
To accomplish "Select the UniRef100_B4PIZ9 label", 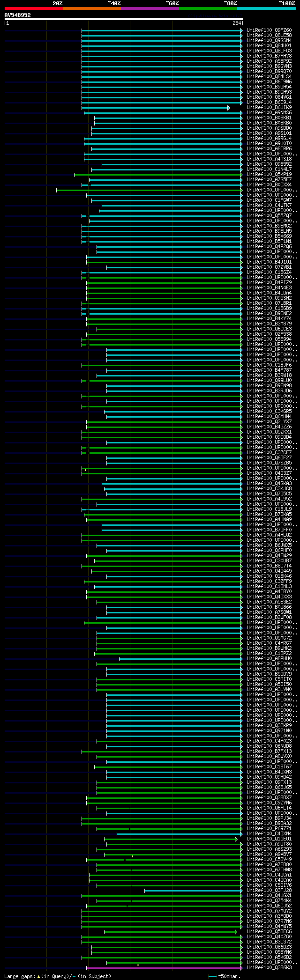I will pos(269,283).
